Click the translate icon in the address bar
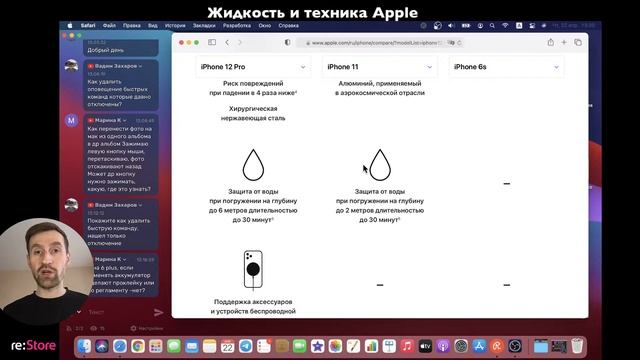 pyautogui.click(x=451, y=42)
